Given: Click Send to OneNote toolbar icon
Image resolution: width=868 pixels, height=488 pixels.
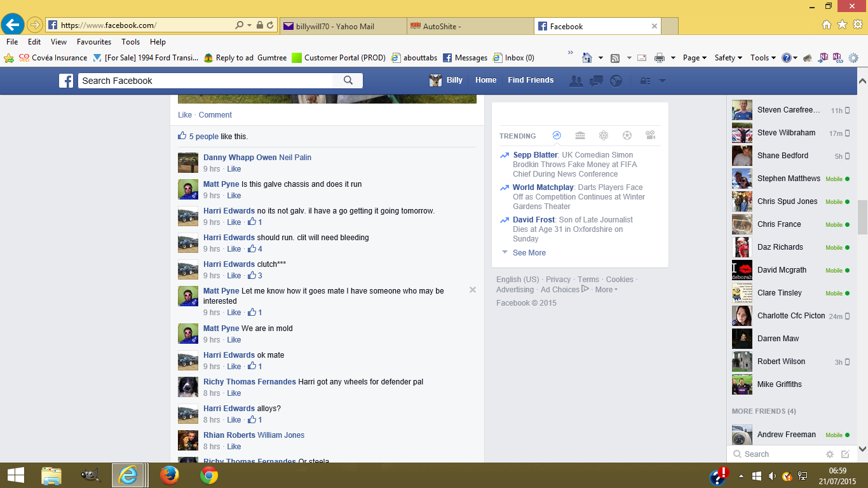Looking at the screenshot, I should (x=824, y=58).
